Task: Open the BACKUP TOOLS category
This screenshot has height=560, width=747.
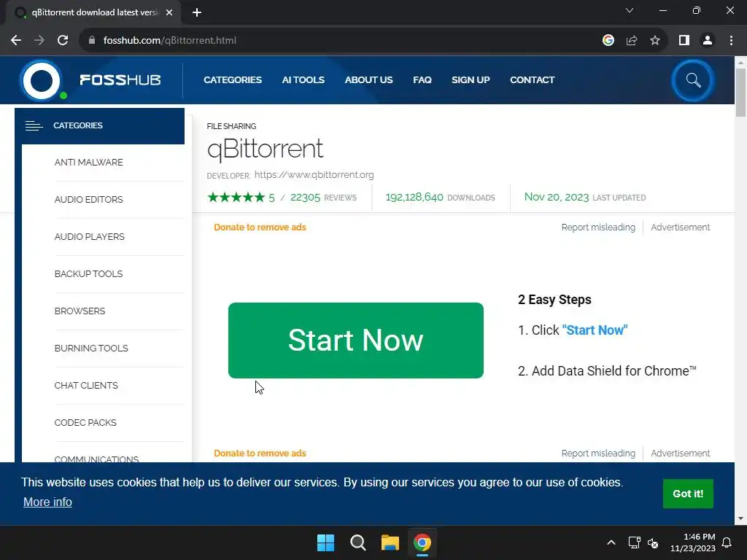Action: click(x=88, y=274)
